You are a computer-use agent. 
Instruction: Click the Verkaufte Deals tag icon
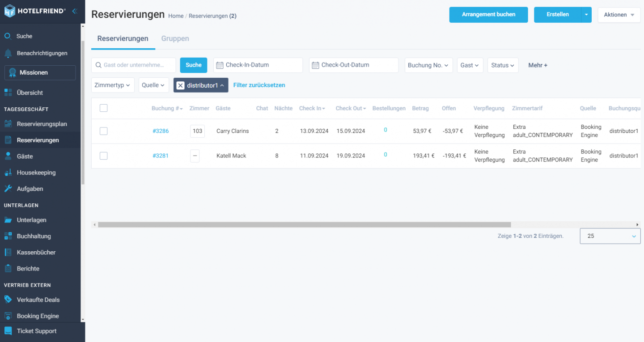(x=8, y=300)
